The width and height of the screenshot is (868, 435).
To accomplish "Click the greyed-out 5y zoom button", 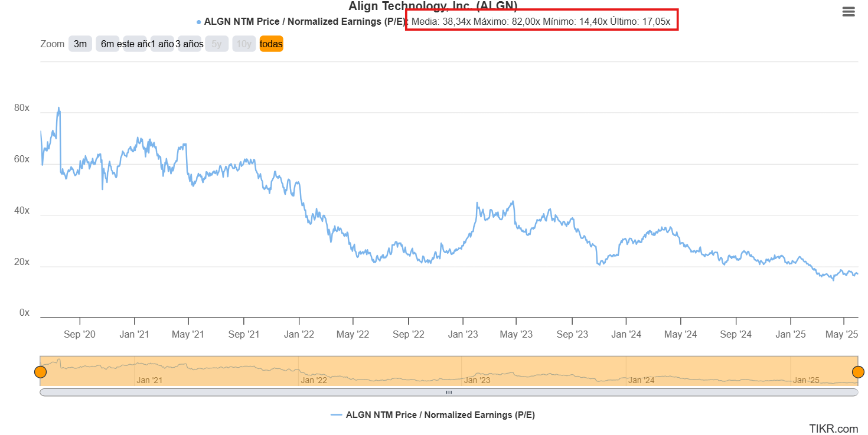I will [217, 44].
